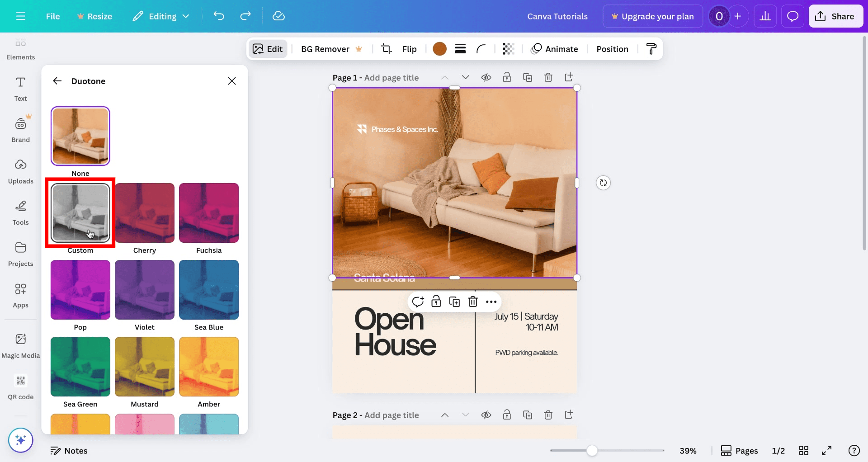Toggle the Pages thumbnail strip

(739, 451)
